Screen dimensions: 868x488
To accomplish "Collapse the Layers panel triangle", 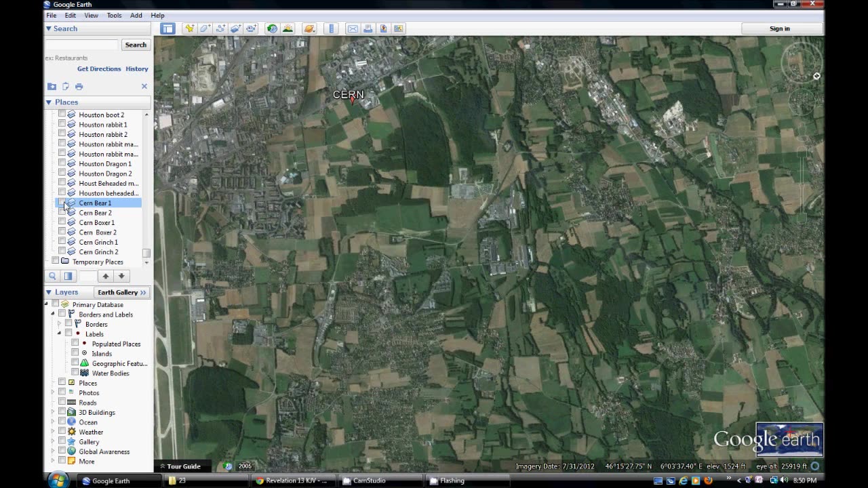I will pos(49,292).
